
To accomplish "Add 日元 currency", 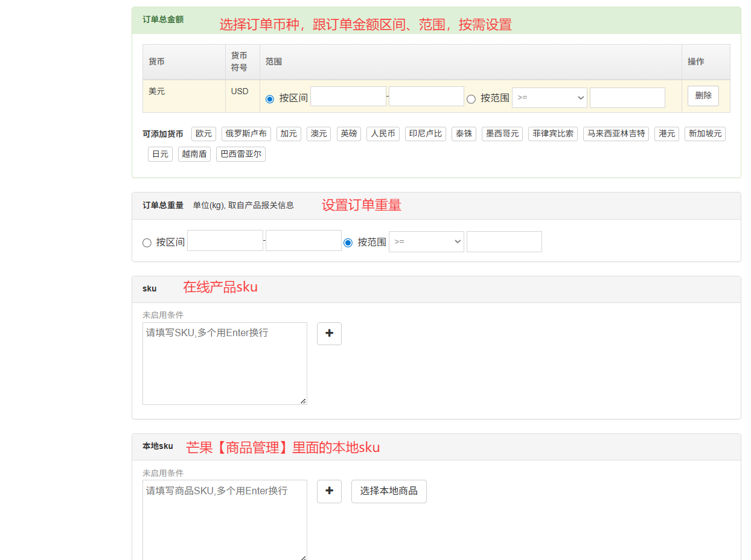I will (x=160, y=154).
